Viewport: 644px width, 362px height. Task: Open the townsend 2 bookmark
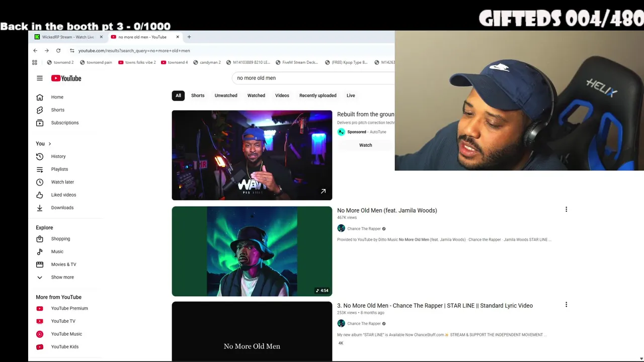click(x=60, y=62)
